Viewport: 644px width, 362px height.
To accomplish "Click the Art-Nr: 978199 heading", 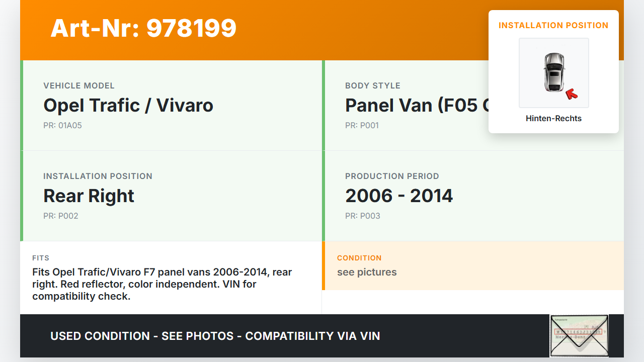I will click(143, 28).
